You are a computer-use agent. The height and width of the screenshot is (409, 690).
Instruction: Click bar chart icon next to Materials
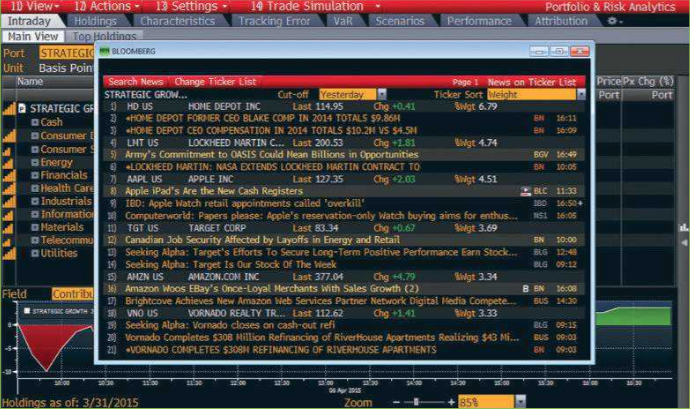8,228
